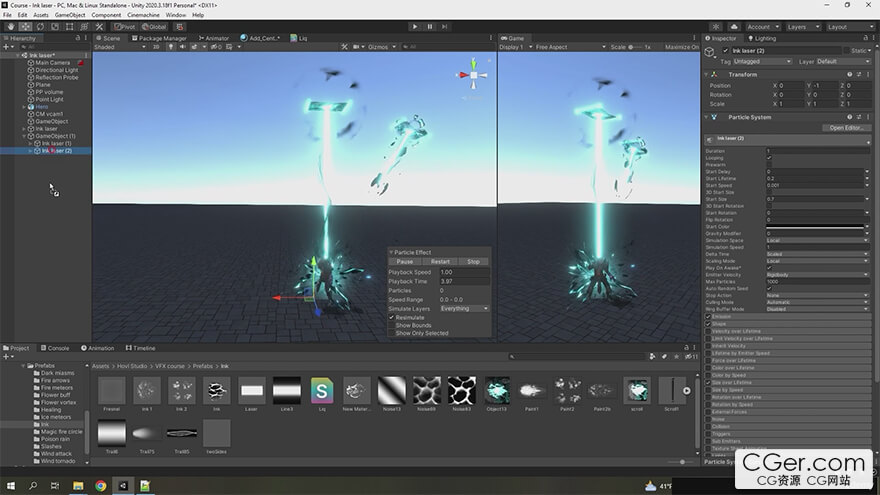880x495 pixels.
Task: Click the Pause button in top toolbar
Action: tap(430, 27)
